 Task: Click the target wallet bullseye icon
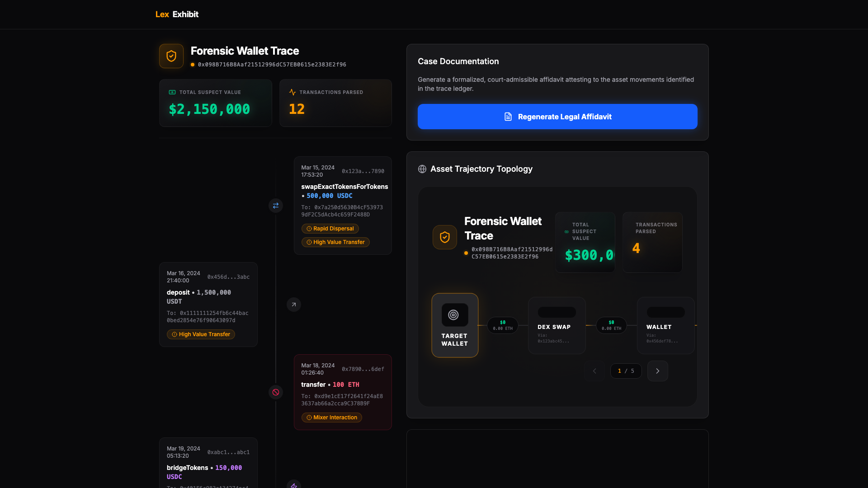453,315
